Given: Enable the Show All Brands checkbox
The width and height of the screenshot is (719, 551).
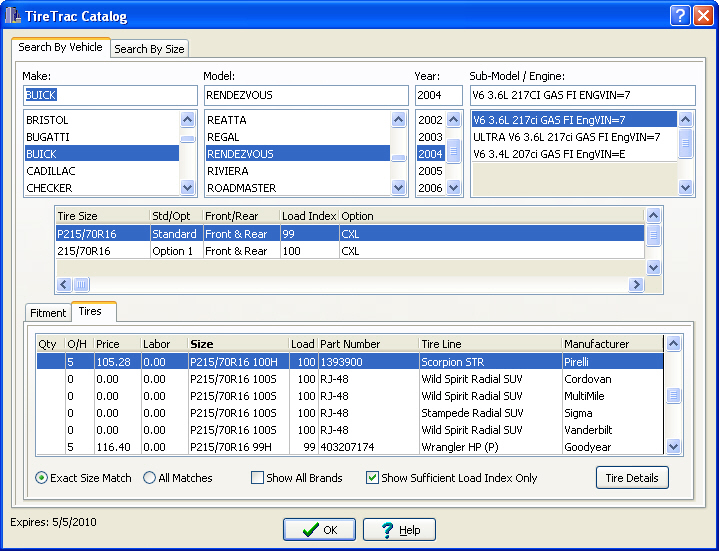Looking at the screenshot, I should (257, 478).
